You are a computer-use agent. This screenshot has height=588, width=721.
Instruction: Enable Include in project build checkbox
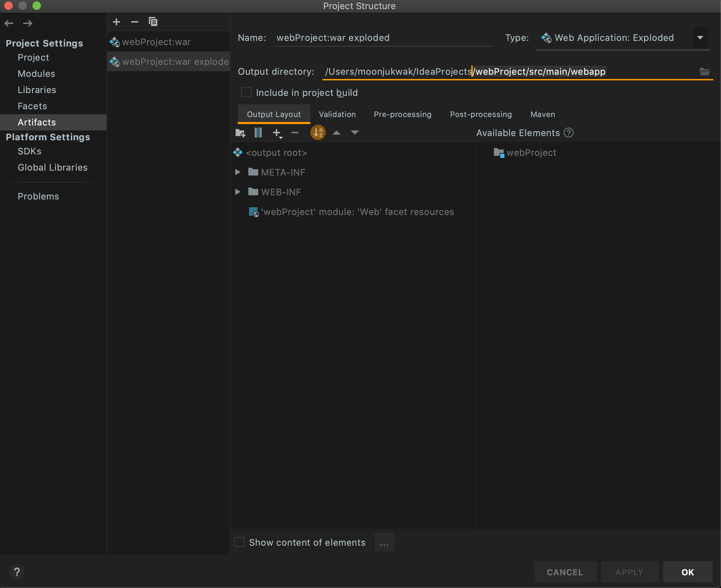[x=246, y=92]
